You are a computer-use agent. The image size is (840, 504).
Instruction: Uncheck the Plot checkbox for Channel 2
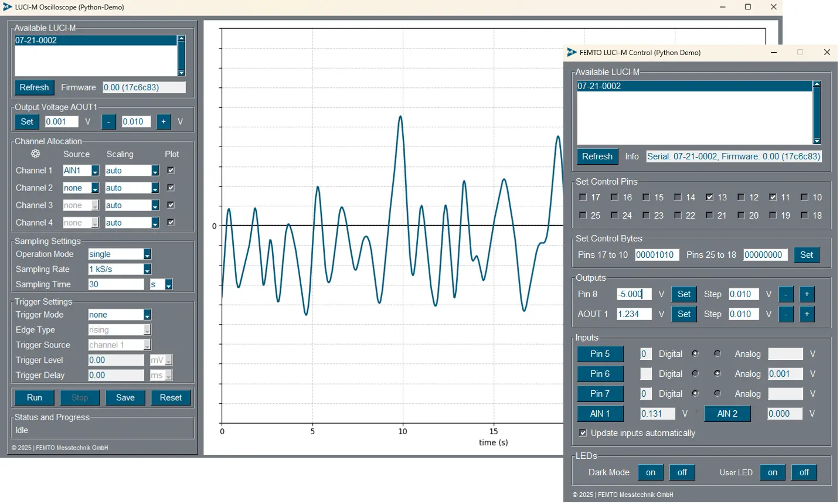click(x=172, y=188)
